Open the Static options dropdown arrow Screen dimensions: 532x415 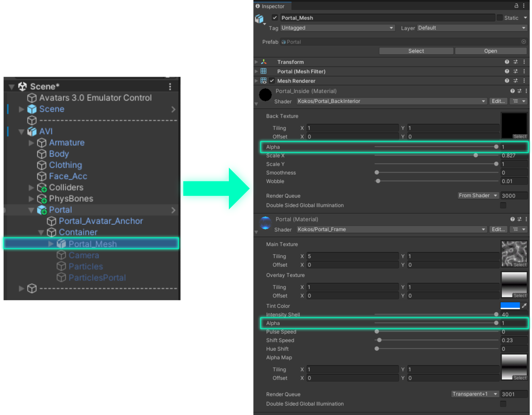pos(525,18)
